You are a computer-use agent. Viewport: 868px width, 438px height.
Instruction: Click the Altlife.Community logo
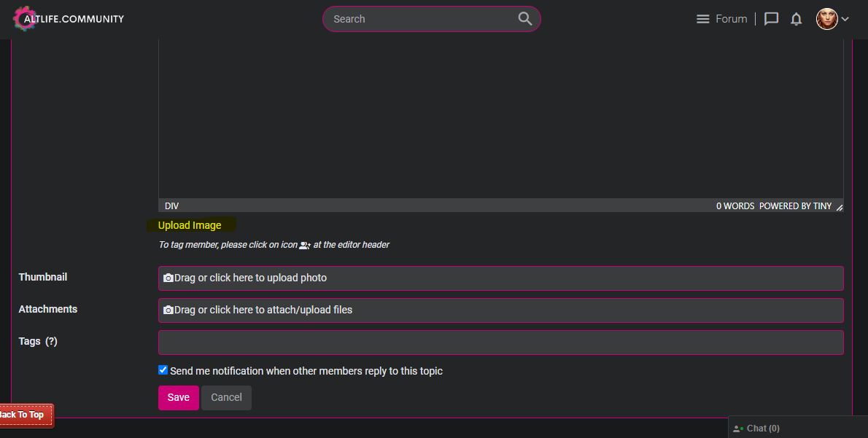pos(69,19)
